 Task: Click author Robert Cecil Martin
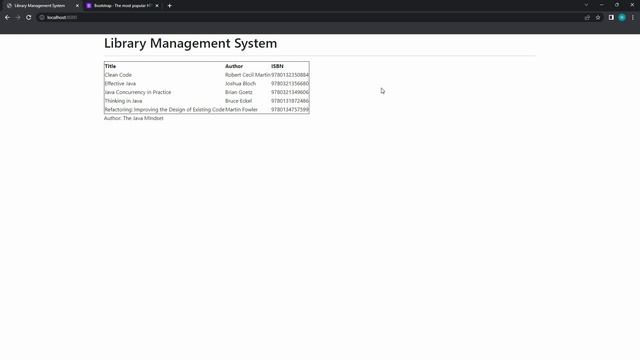pyautogui.click(x=248, y=75)
